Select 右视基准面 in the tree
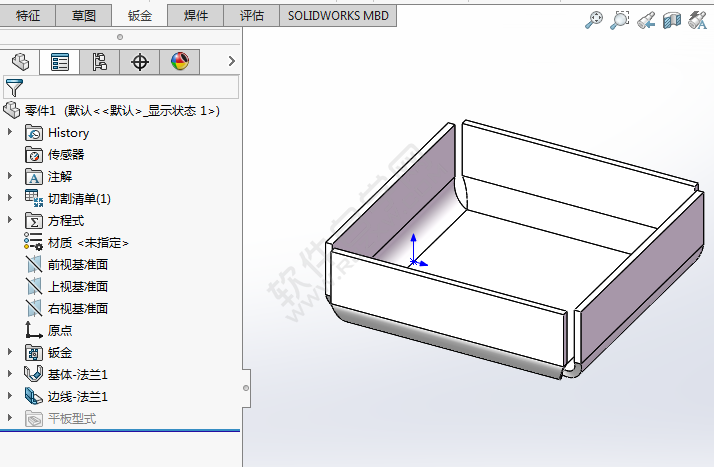This screenshot has height=467, width=714. [78, 309]
